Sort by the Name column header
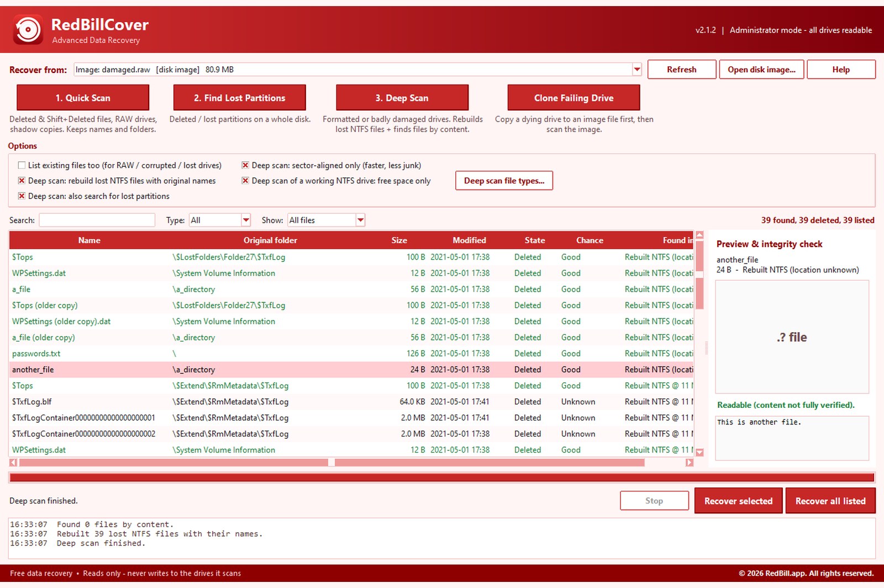 tap(89, 240)
